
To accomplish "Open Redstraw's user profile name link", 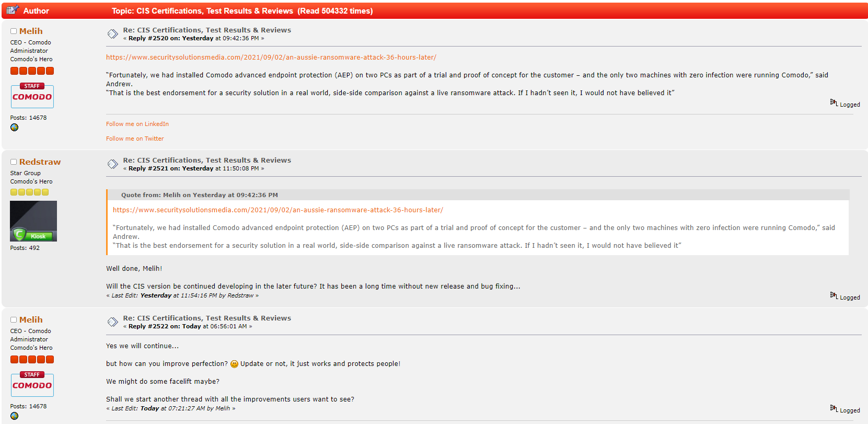I will [x=40, y=162].
